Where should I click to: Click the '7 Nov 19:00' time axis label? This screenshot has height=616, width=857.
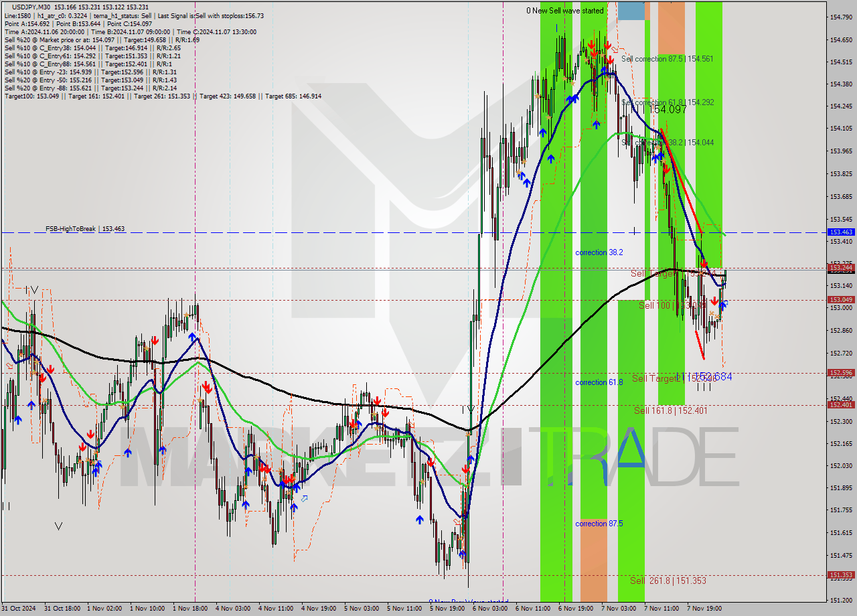click(x=705, y=609)
